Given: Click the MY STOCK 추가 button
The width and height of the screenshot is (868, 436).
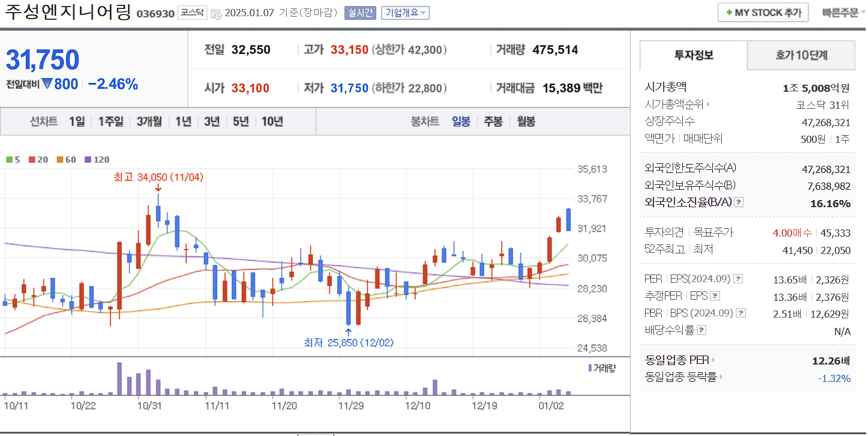Looking at the screenshot, I should (x=763, y=12).
